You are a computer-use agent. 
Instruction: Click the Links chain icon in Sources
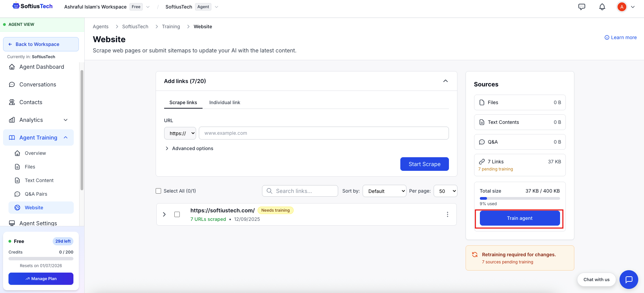(482, 162)
